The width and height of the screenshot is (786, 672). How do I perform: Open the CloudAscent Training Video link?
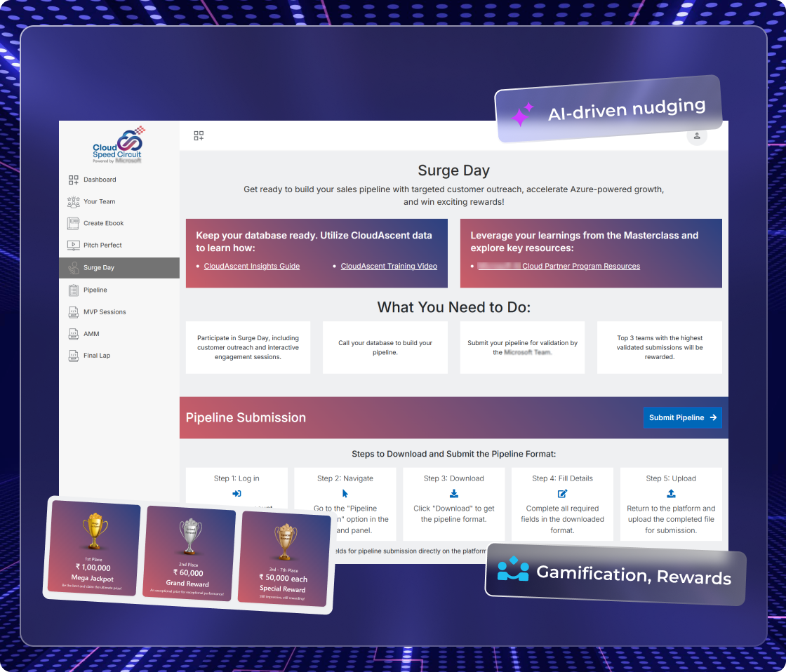pyautogui.click(x=389, y=267)
